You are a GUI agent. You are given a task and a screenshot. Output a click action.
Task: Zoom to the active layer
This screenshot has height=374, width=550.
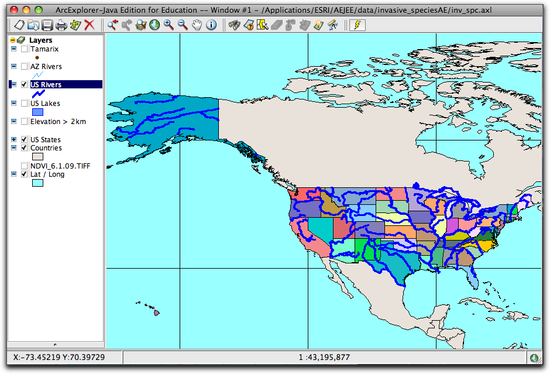coord(141,25)
